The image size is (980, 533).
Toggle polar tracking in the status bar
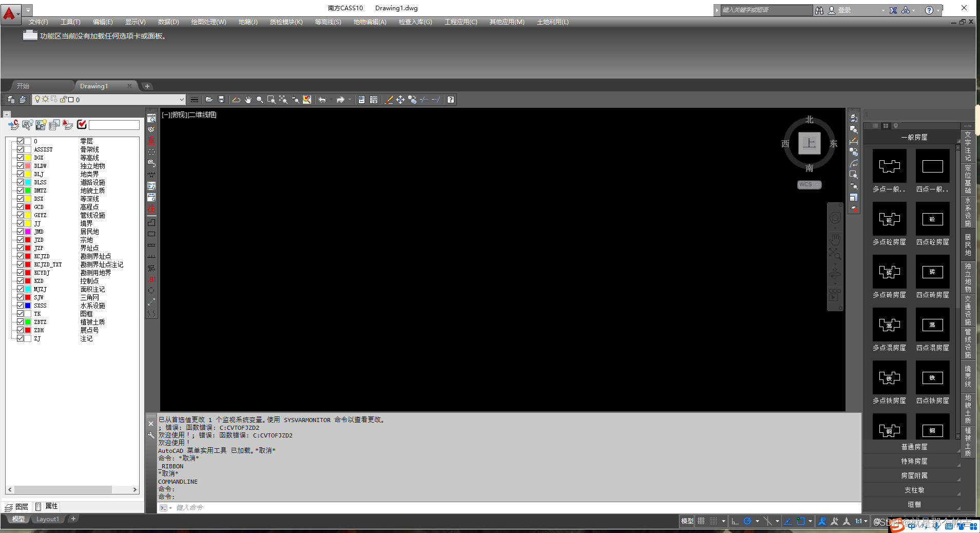coord(747,521)
